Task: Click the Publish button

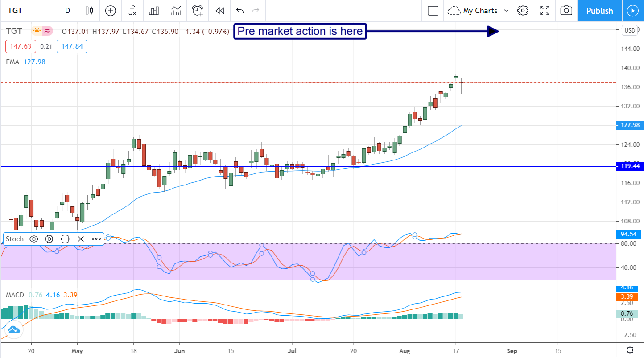Action: 599,11
